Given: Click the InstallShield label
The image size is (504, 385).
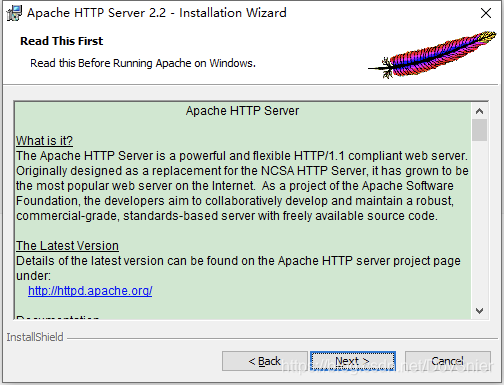Looking at the screenshot, I should pos(35,337).
